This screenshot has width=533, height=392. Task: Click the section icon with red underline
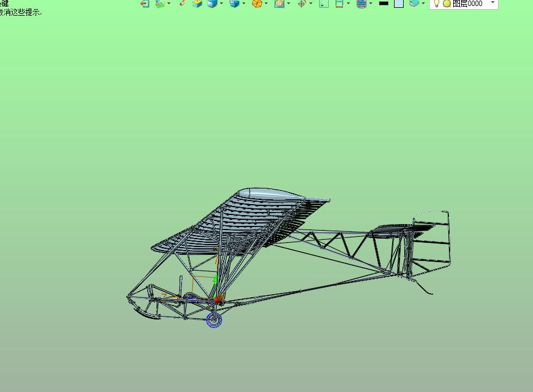(339, 4)
